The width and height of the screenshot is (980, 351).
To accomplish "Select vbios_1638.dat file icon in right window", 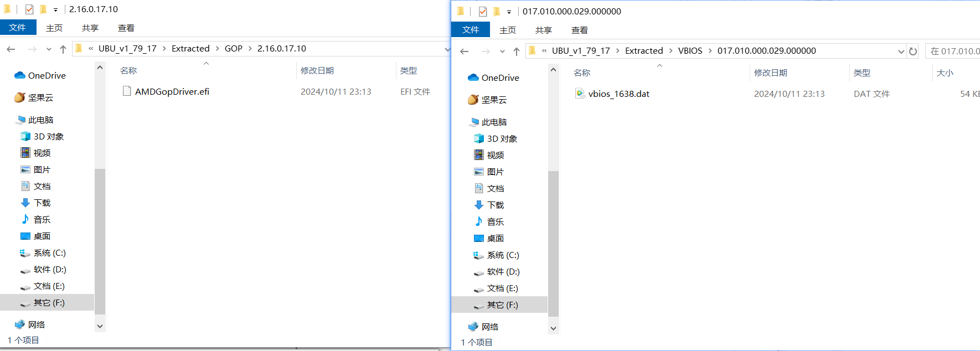I will click(x=580, y=94).
